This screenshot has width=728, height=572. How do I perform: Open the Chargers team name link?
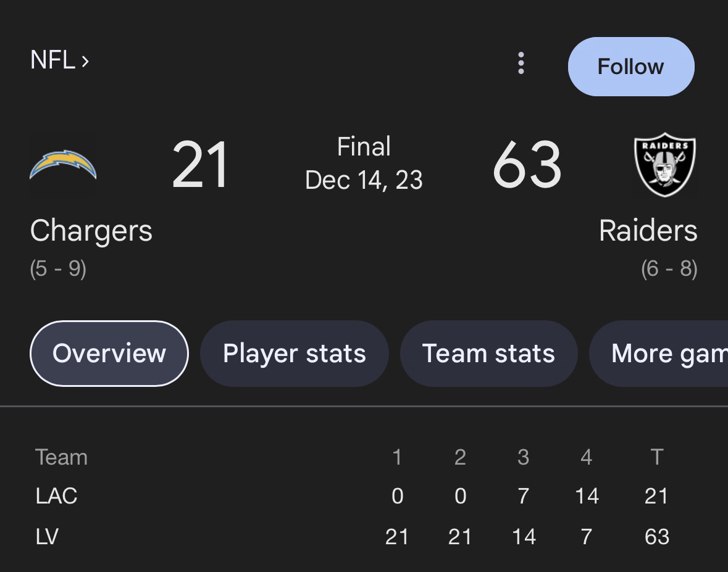coord(91,231)
